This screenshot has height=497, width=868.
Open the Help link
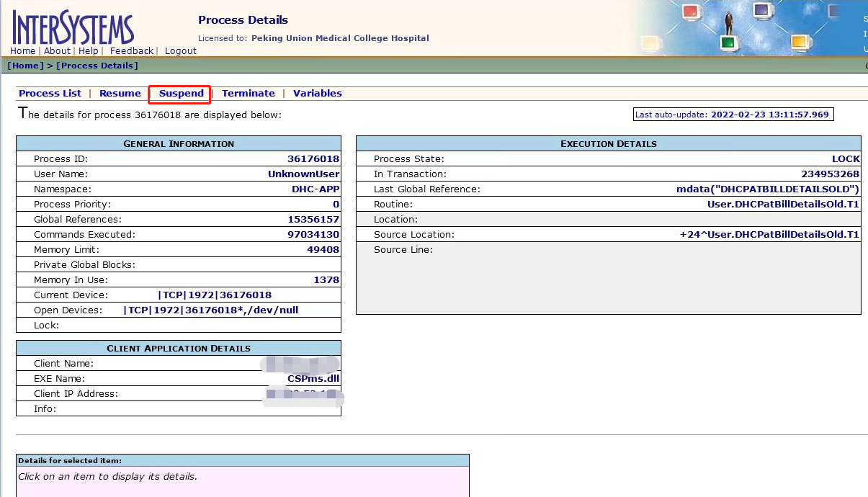tap(89, 51)
